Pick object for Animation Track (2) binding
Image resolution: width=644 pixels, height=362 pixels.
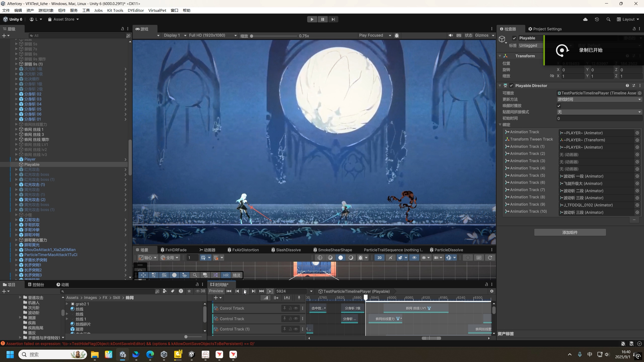(637, 155)
